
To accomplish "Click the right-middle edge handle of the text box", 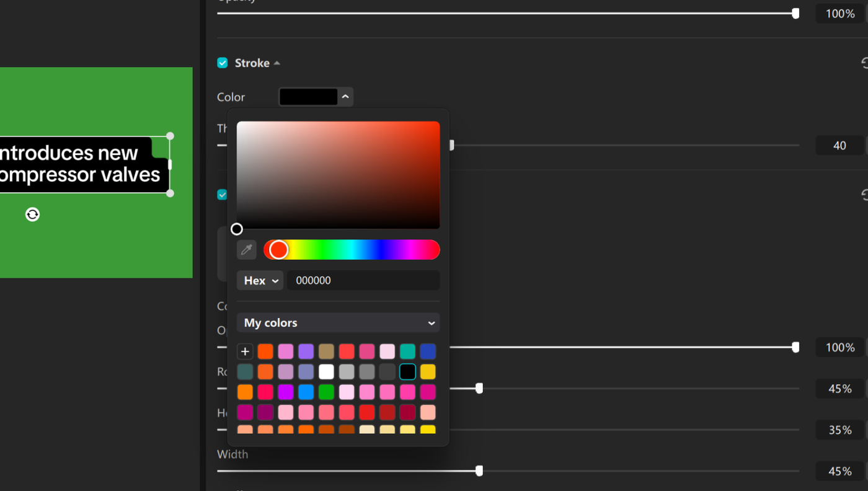I will tap(170, 165).
